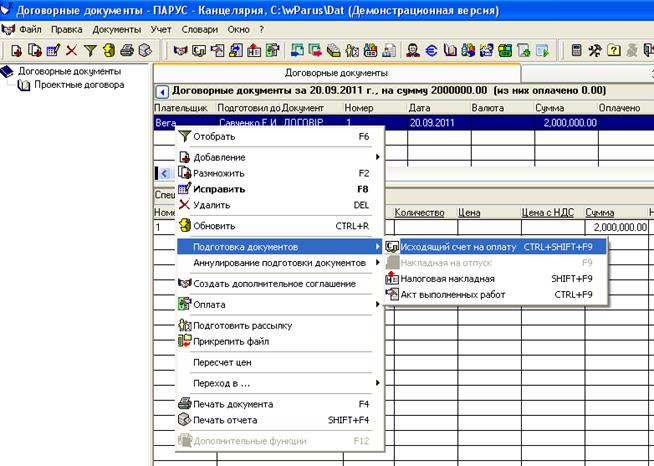This screenshot has width=654, height=466.
Task: Choose Печать отчета in the context menu
Action: 279,420
